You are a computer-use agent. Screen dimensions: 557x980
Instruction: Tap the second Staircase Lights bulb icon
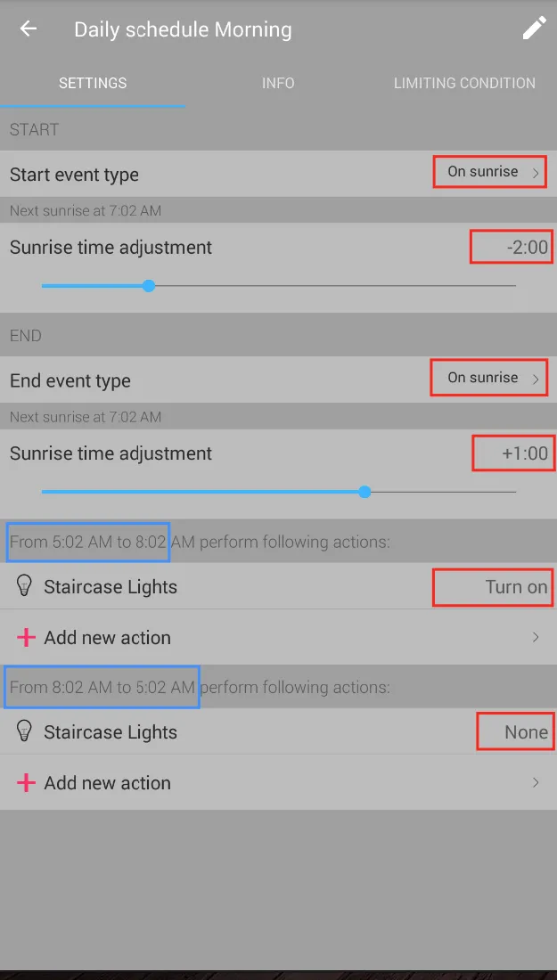pyautogui.click(x=25, y=731)
